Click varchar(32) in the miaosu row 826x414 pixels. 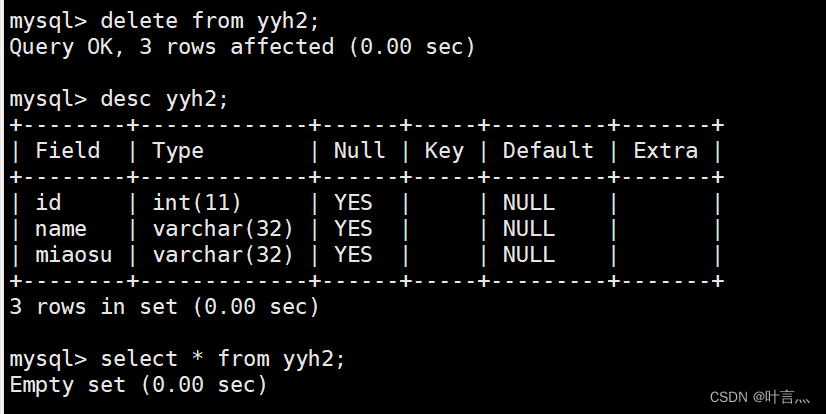coord(223,255)
